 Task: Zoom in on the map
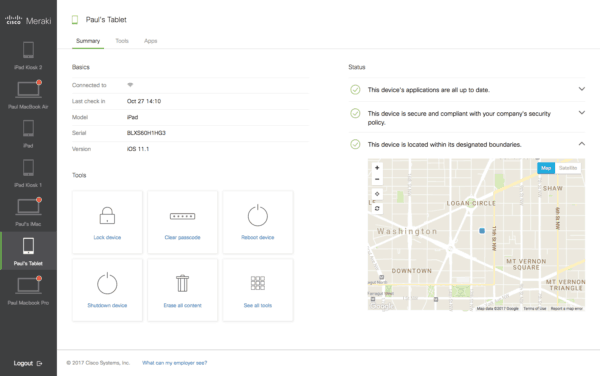[377, 168]
